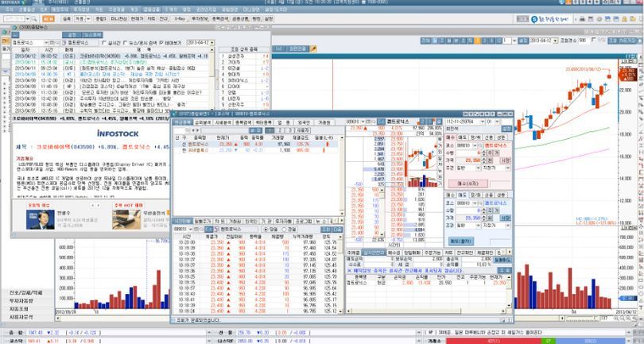This screenshot has height=344, width=644.
Task: Click the orange button in the main toolbar
Action: click(x=48, y=19)
